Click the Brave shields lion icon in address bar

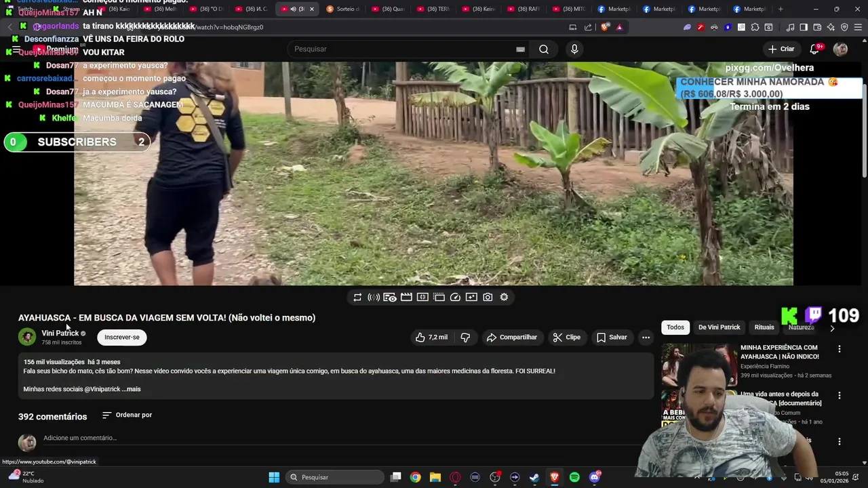(605, 27)
